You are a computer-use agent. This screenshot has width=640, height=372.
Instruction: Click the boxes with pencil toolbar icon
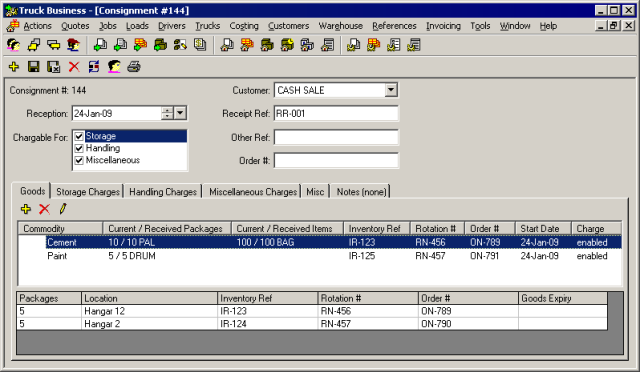180,45
